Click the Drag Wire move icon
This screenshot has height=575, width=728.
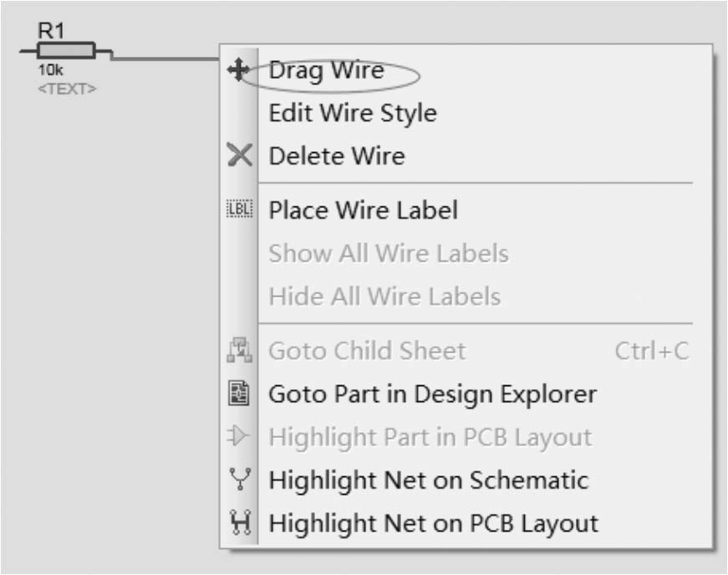tap(239, 71)
